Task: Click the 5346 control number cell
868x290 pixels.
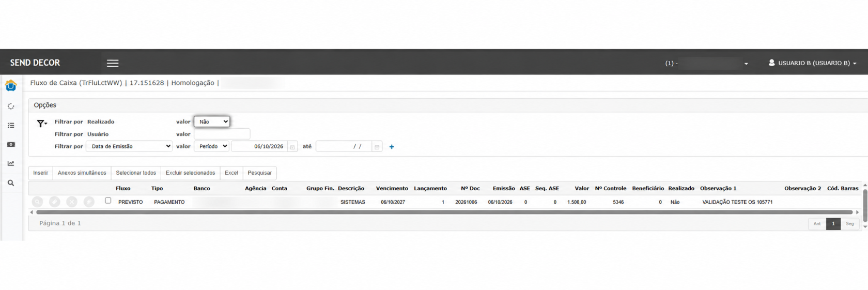Action: tap(618, 202)
